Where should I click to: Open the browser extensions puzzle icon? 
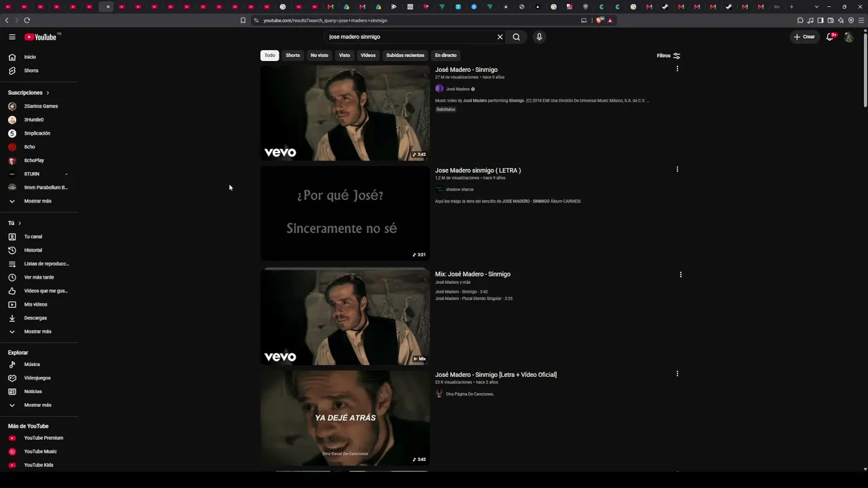tap(800, 20)
